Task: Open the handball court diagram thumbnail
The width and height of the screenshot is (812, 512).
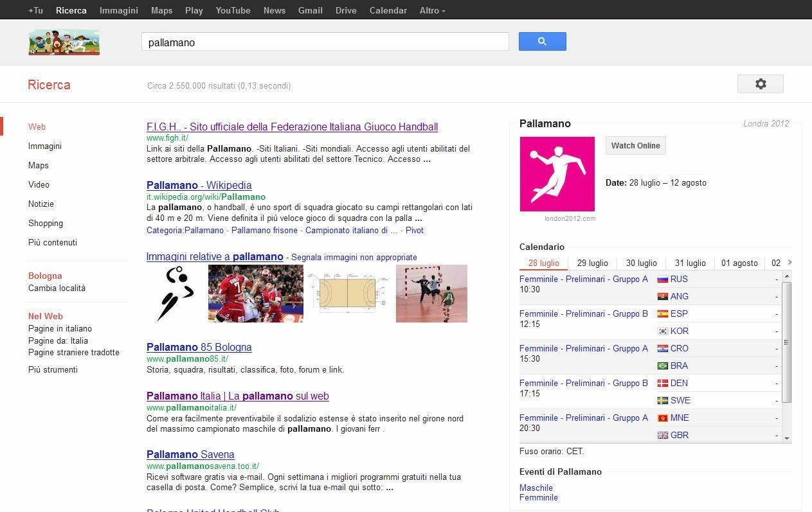Action: coord(349,294)
